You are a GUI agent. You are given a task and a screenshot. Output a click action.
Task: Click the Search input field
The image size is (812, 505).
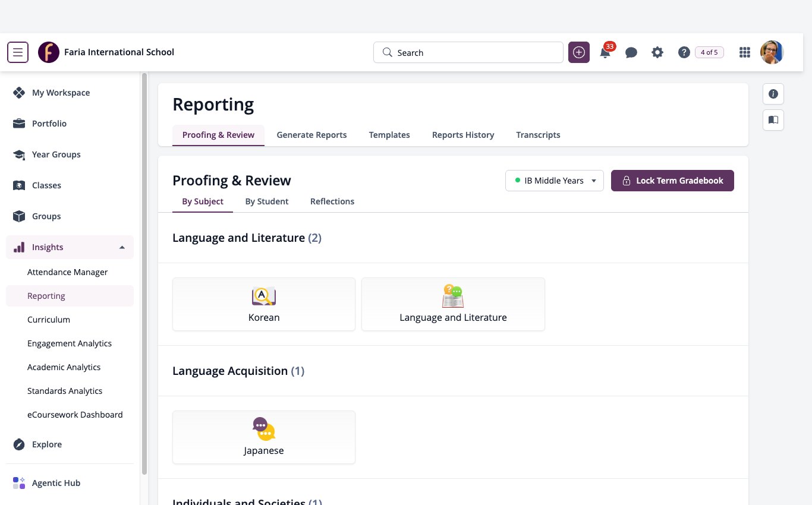(x=468, y=52)
